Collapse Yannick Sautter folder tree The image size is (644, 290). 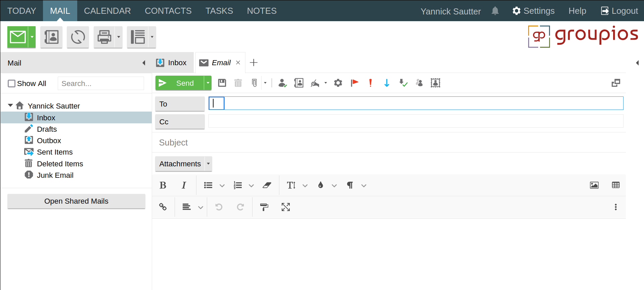10,106
